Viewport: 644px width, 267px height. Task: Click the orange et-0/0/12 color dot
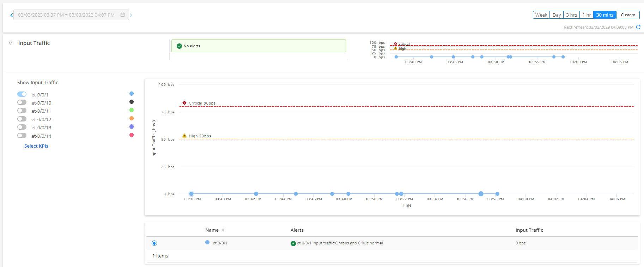pyautogui.click(x=132, y=118)
